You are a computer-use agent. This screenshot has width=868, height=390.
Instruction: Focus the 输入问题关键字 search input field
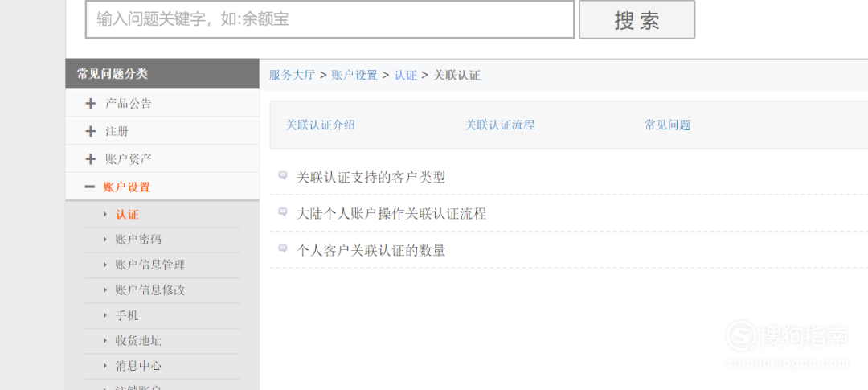(330, 19)
